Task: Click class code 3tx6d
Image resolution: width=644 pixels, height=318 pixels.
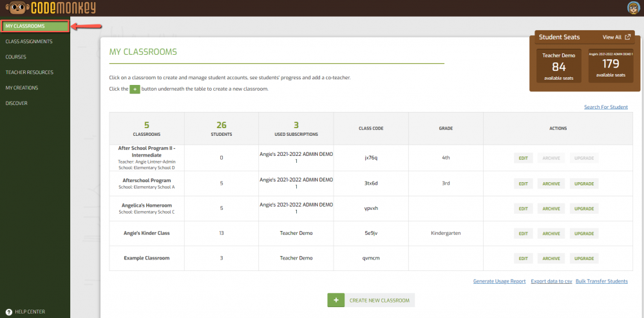Action: click(371, 183)
